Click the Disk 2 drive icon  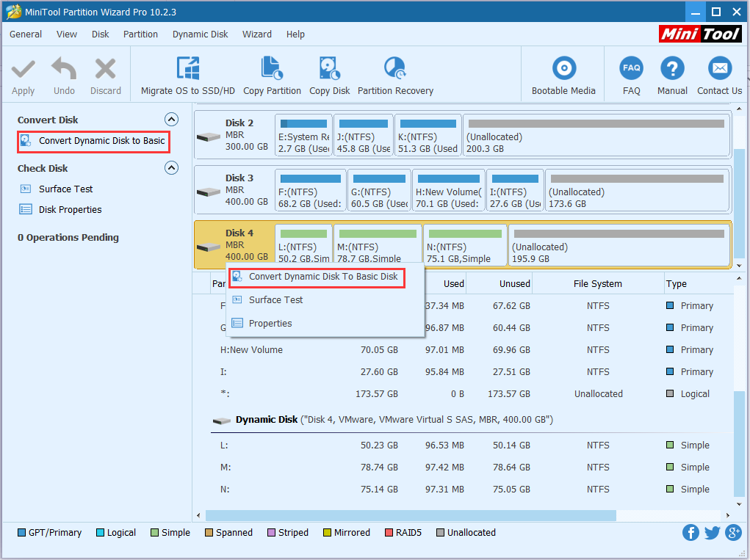(209, 137)
